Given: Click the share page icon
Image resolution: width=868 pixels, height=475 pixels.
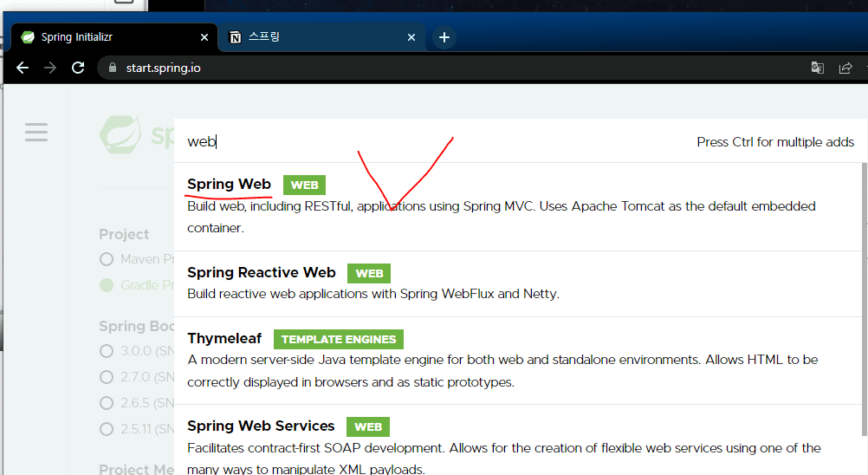Looking at the screenshot, I should (845, 68).
